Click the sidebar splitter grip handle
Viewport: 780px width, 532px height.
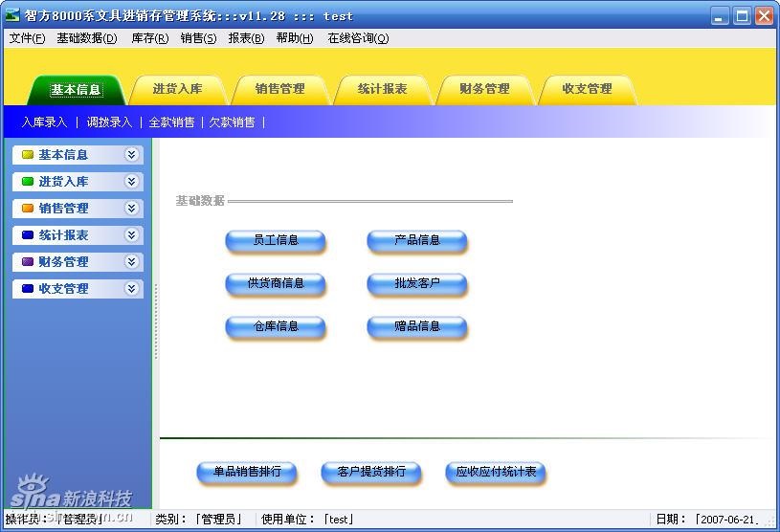point(156,321)
